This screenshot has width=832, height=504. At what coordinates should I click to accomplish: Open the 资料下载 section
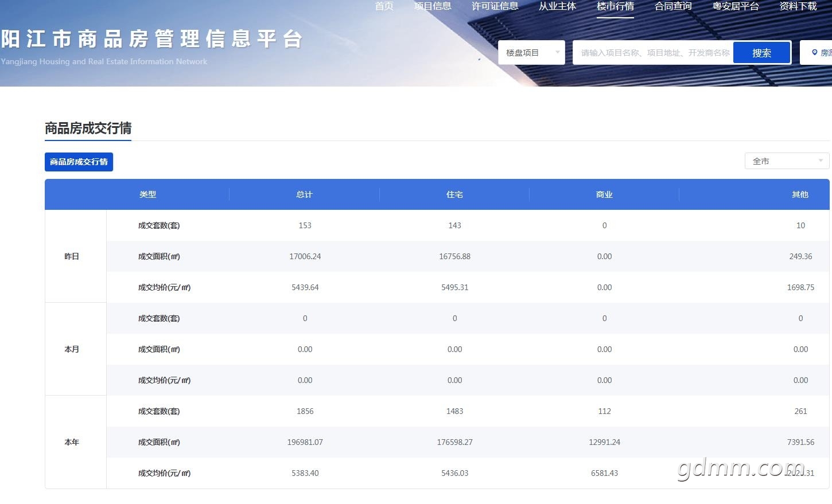[x=798, y=6]
